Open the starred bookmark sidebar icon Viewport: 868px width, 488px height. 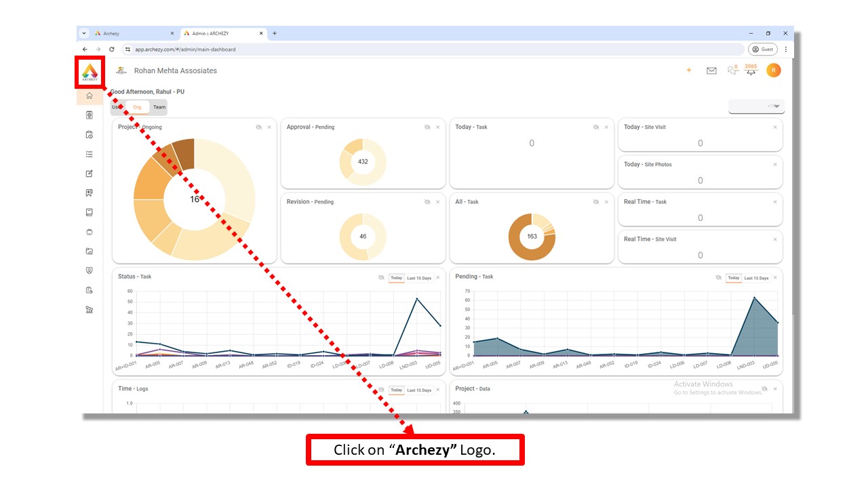pyautogui.click(x=90, y=193)
